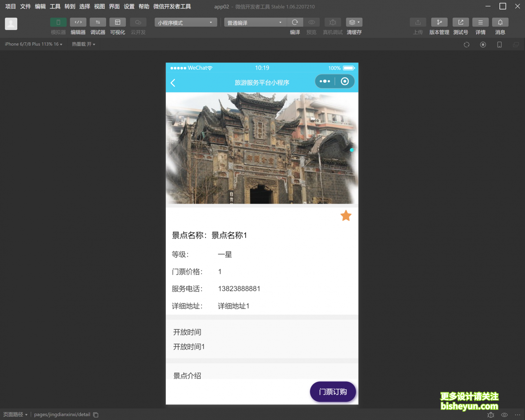
Task: Click the mini program close circle button
Action: [x=345, y=81]
